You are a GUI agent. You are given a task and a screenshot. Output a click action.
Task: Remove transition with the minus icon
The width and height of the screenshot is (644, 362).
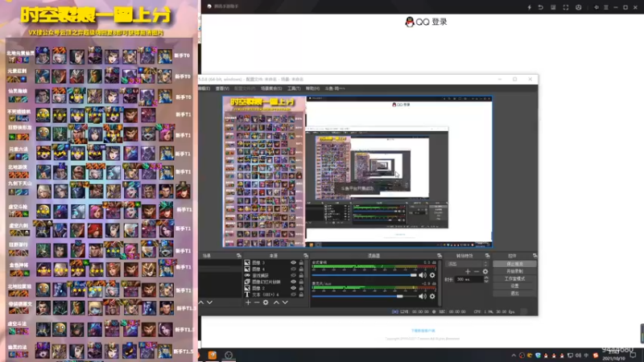477,271
